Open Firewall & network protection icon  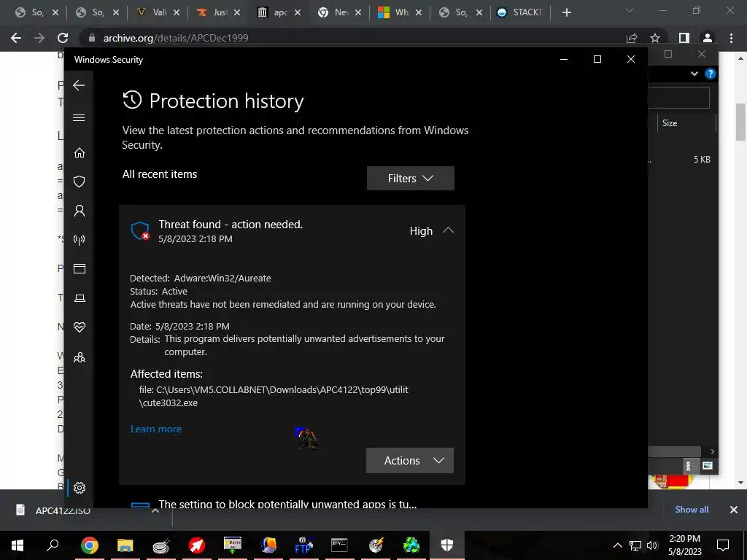(79, 239)
